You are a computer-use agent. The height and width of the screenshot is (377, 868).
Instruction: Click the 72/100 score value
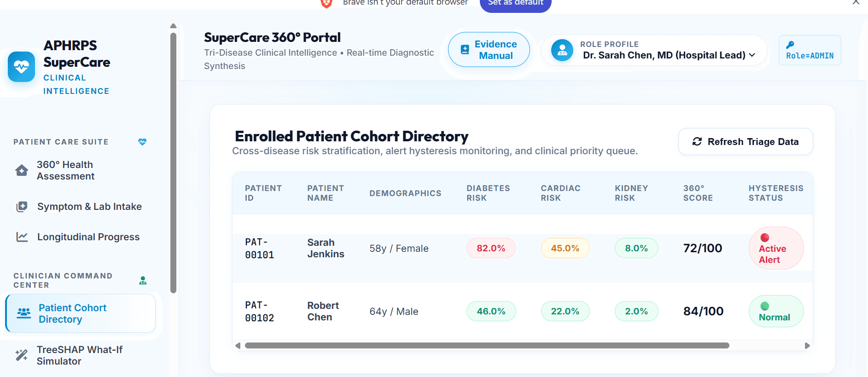[703, 248]
